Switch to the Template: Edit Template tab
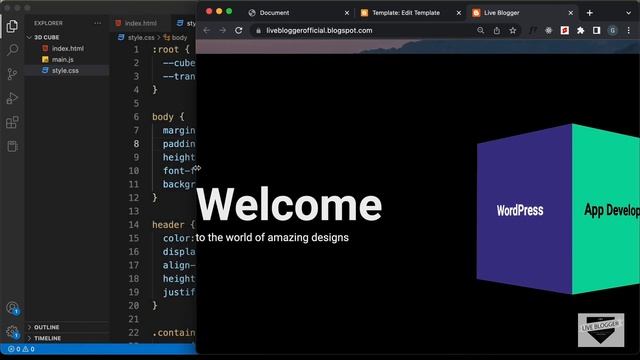640x360 pixels. [406, 13]
